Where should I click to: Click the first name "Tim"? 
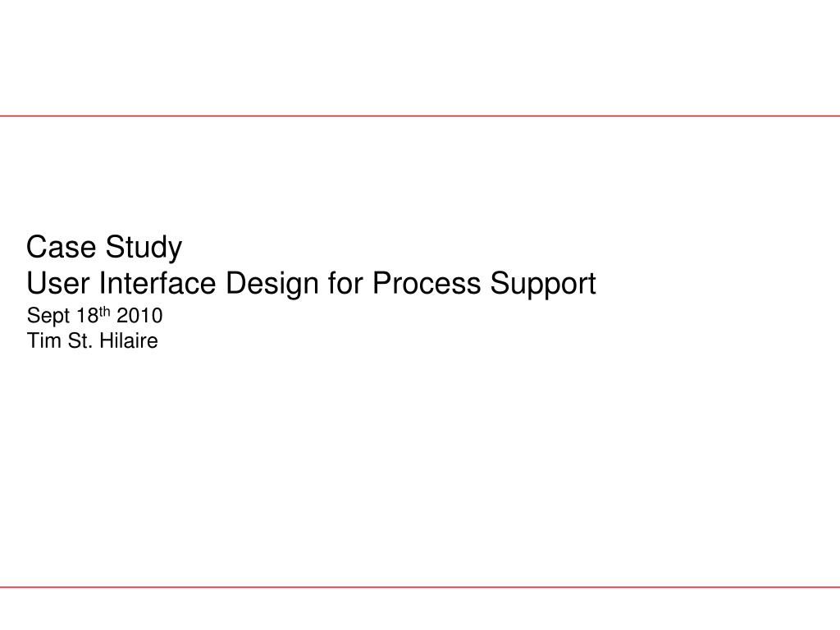(44, 340)
